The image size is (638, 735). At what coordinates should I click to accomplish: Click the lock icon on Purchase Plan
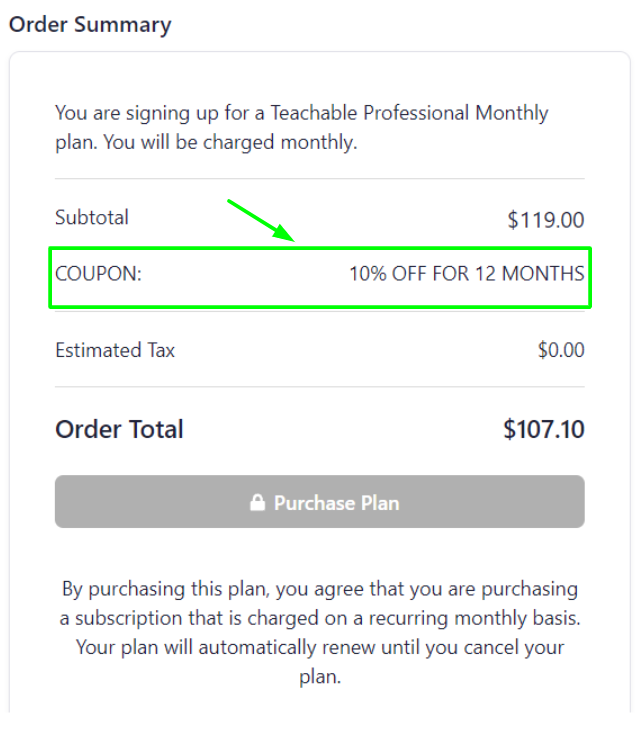tap(257, 502)
